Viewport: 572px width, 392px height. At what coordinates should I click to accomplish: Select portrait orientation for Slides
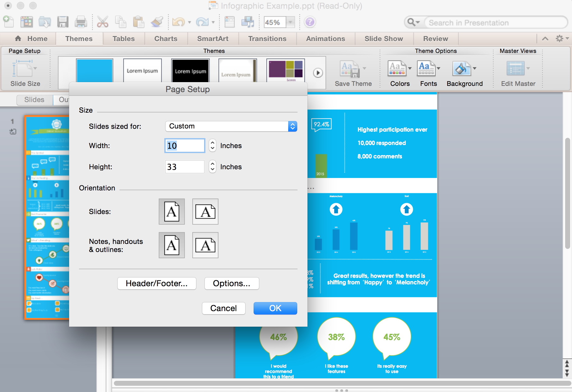click(172, 212)
